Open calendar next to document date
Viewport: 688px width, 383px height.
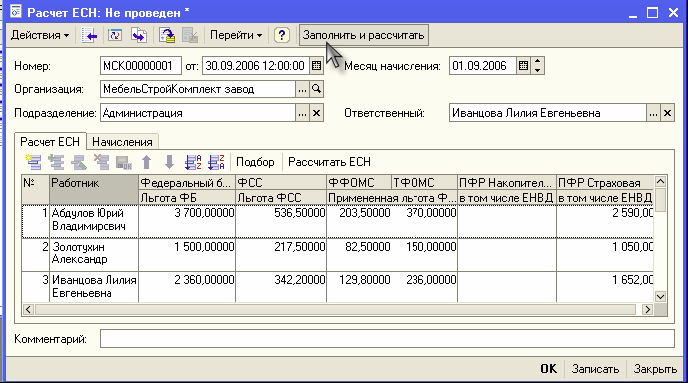(316, 66)
